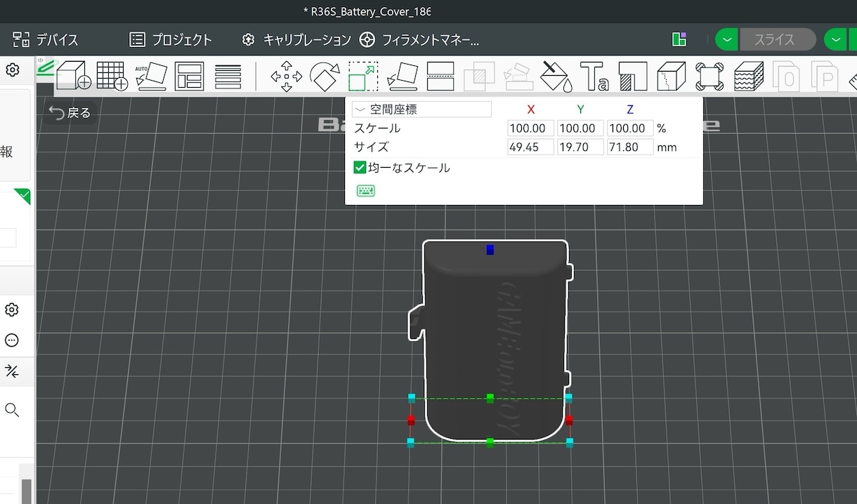Select the Lay on face tool
The image size is (857, 504).
402,76
